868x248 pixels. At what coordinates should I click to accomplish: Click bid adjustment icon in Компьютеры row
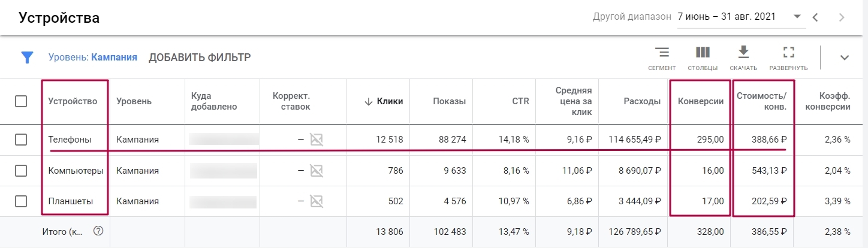click(x=317, y=171)
